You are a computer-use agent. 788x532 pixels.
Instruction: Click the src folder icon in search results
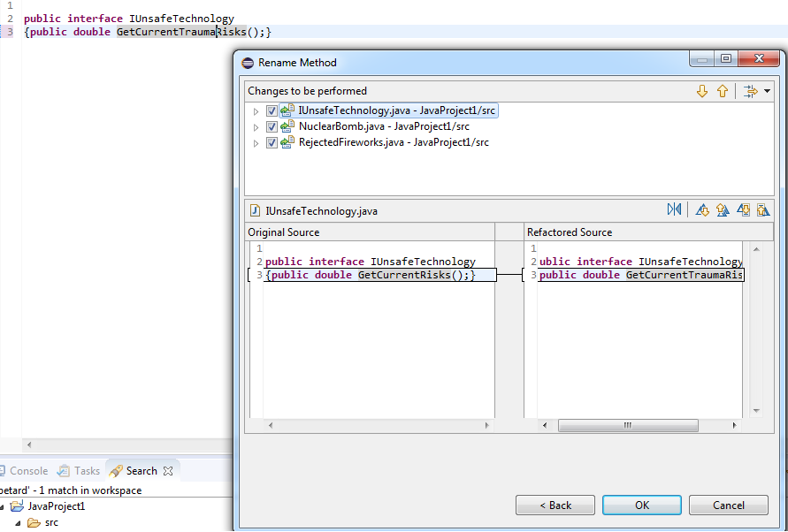click(34, 522)
